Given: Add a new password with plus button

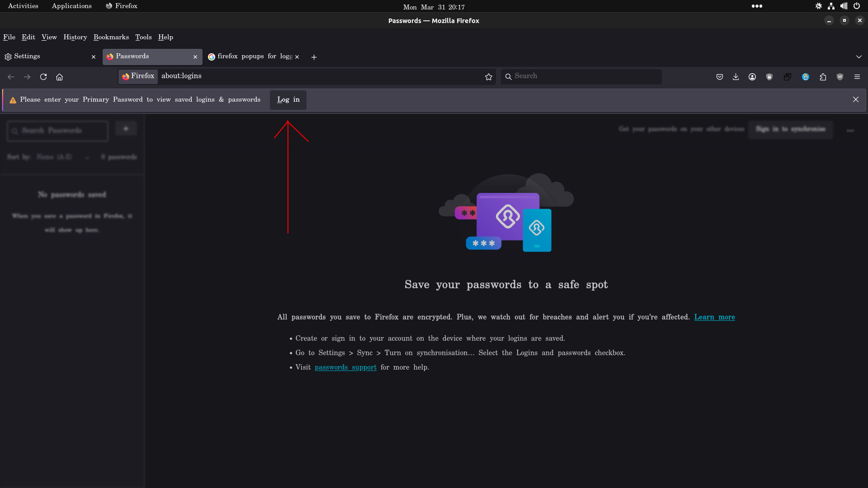Looking at the screenshot, I should (x=126, y=129).
